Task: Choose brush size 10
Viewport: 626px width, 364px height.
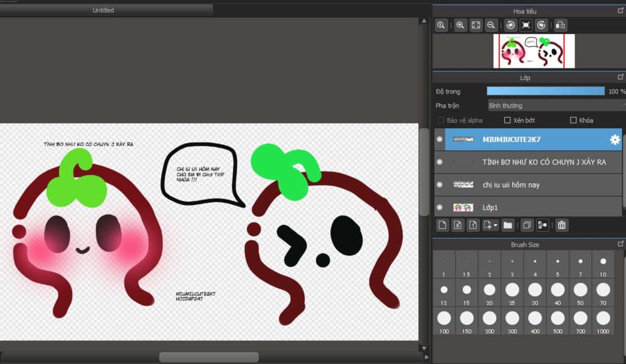Action: pyautogui.click(x=603, y=264)
